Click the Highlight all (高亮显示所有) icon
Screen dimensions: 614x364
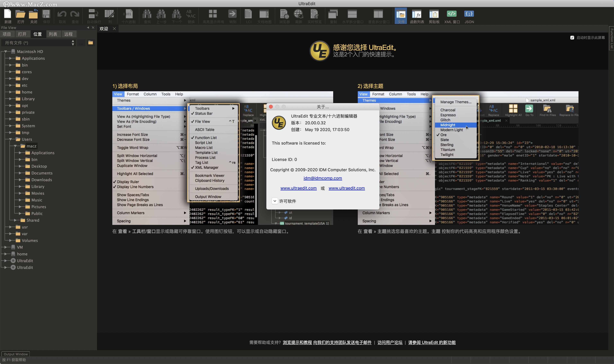pos(213,14)
